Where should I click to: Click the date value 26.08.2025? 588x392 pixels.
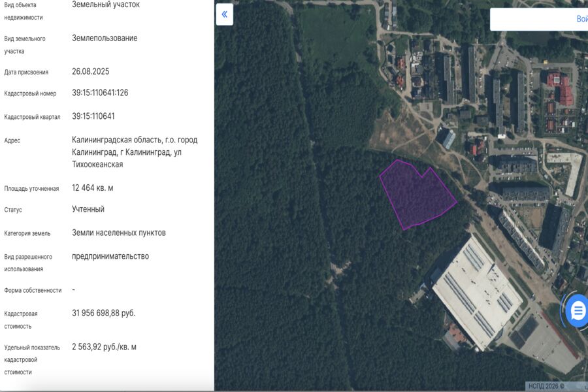(92, 72)
